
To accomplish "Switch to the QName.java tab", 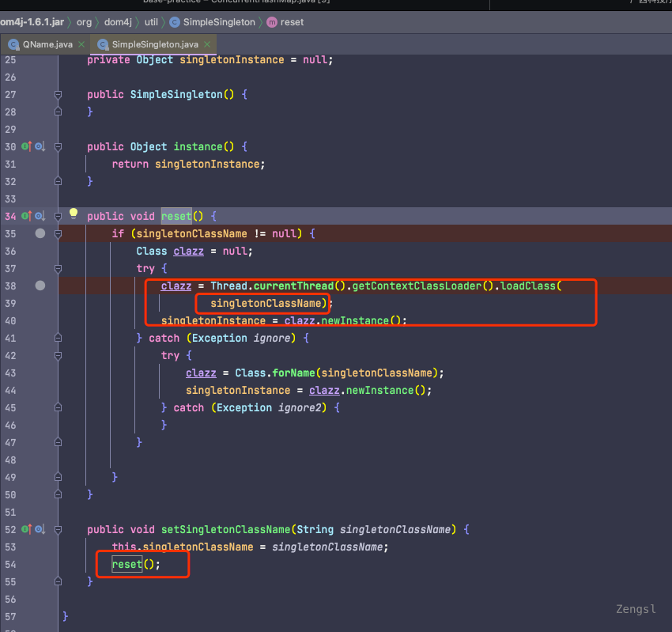I will pyautogui.click(x=47, y=44).
